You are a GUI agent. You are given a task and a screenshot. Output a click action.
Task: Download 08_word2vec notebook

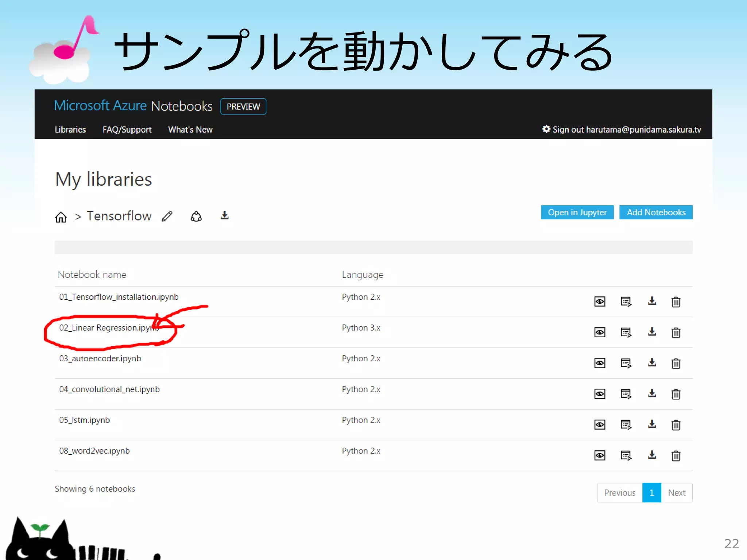(x=652, y=455)
